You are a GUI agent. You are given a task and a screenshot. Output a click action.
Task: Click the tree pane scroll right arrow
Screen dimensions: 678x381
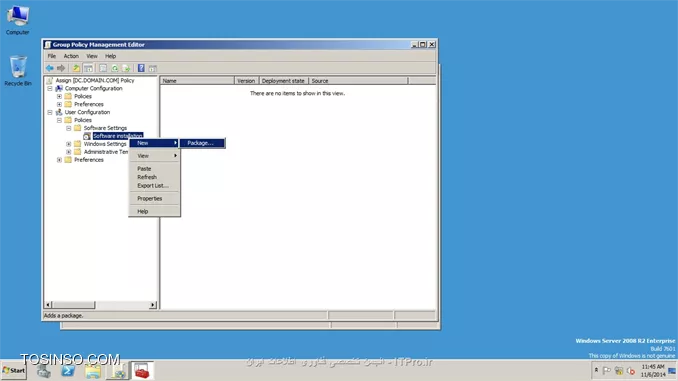[x=152, y=305]
